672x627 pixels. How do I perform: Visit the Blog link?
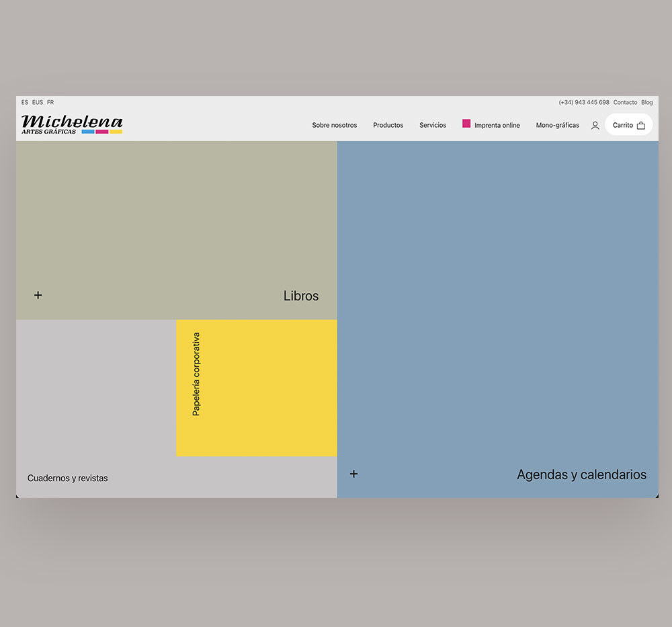click(646, 103)
